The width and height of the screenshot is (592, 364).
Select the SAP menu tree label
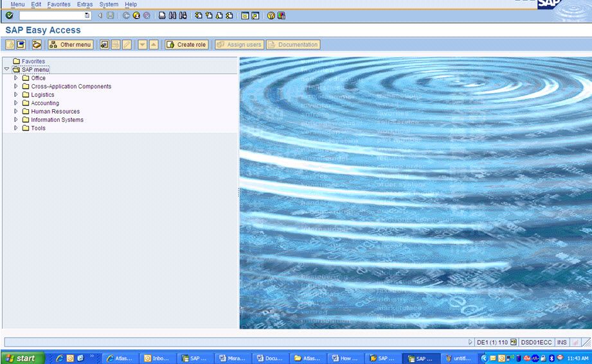pos(35,69)
